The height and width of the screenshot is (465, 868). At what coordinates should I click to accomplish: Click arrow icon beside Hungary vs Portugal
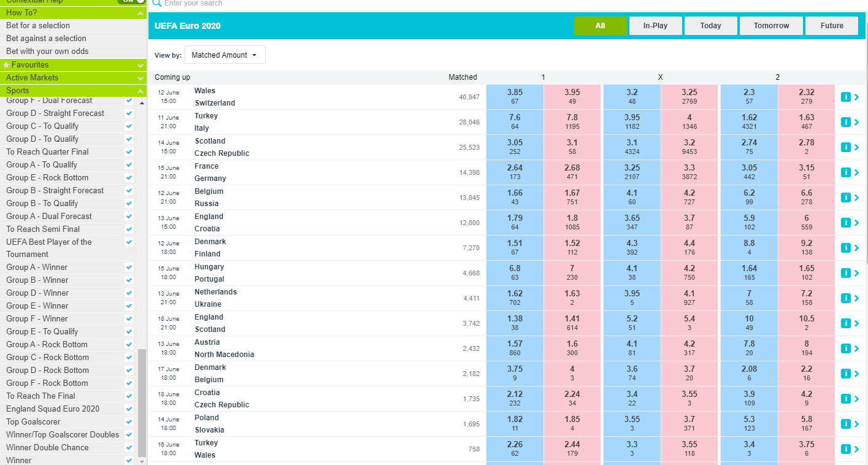click(856, 273)
